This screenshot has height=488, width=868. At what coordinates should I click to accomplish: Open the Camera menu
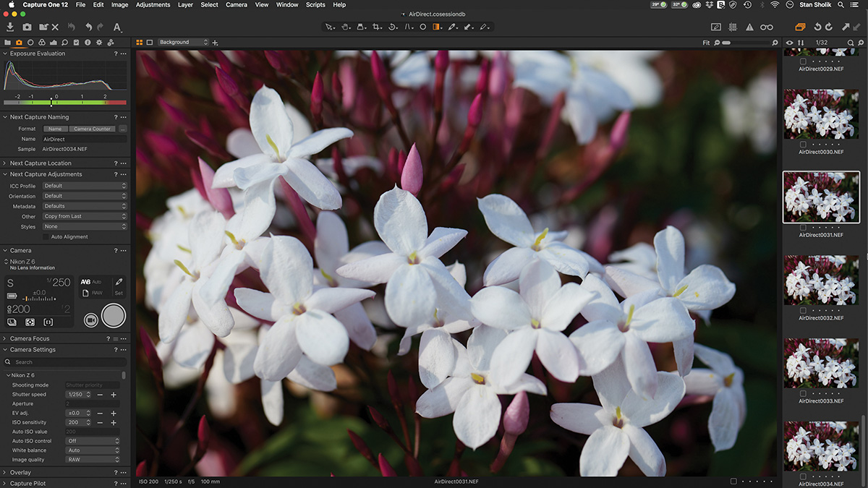(237, 5)
